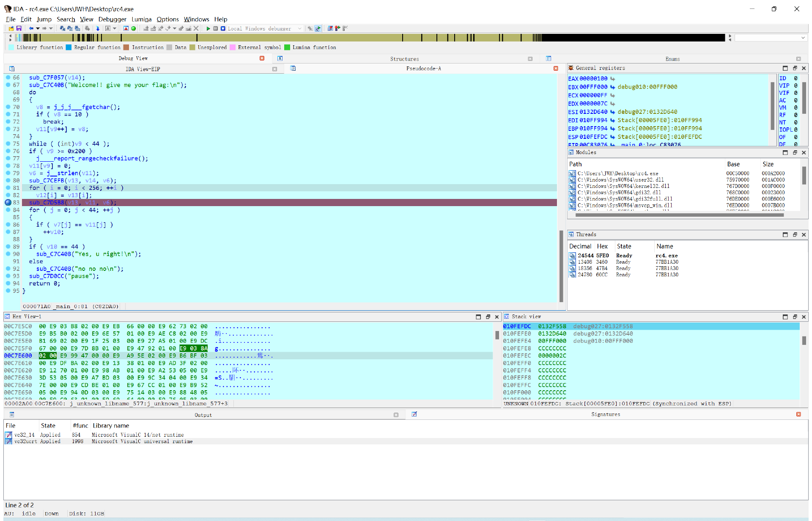This screenshot has height=521, width=812.
Task: Click the green circle toolbar icon
Action: tap(134, 28)
